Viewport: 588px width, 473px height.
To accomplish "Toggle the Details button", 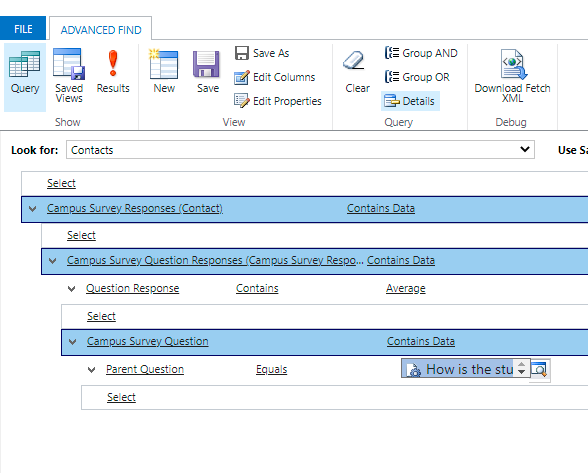I will pos(410,101).
